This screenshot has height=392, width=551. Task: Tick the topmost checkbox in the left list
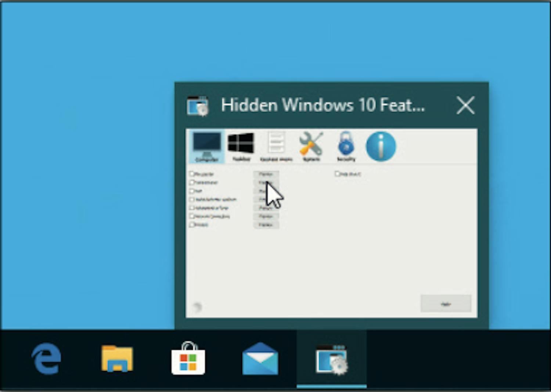(192, 174)
